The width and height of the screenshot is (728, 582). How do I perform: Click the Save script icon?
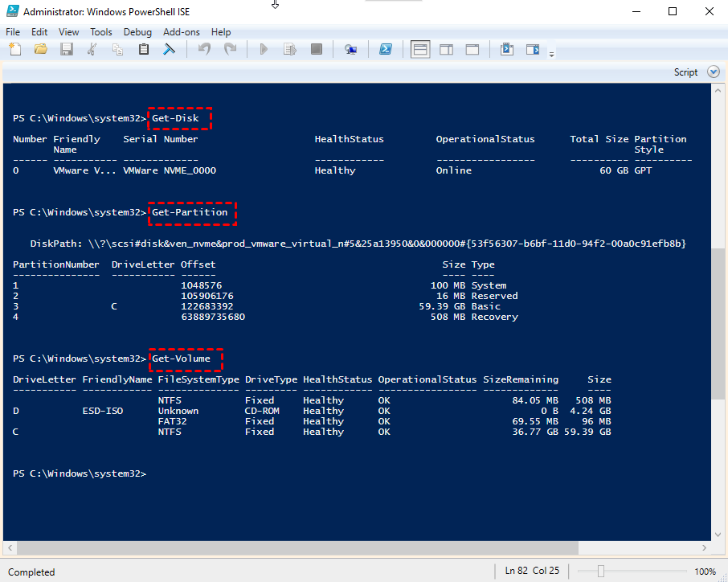(x=67, y=50)
